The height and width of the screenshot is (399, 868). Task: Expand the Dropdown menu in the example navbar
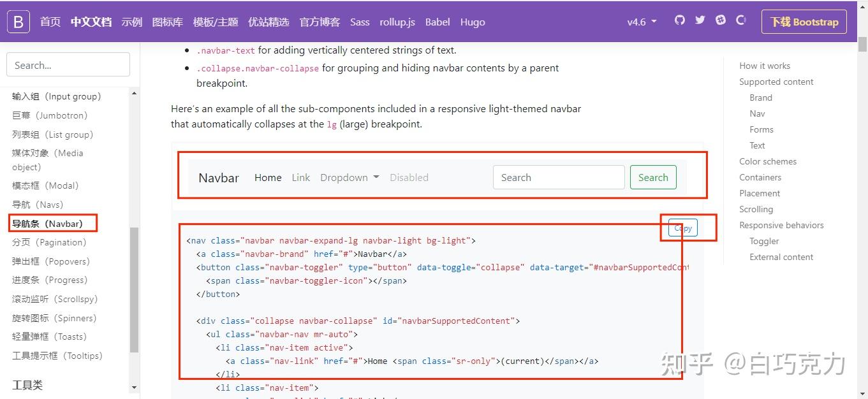348,177
